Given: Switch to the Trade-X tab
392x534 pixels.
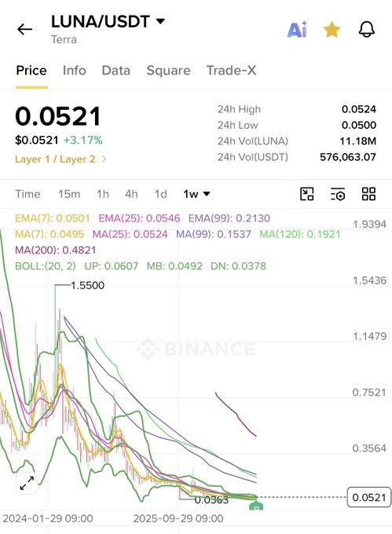Looking at the screenshot, I should tap(231, 71).
